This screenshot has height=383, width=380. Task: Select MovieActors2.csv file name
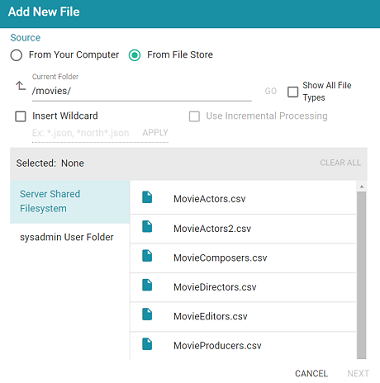coord(212,229)
